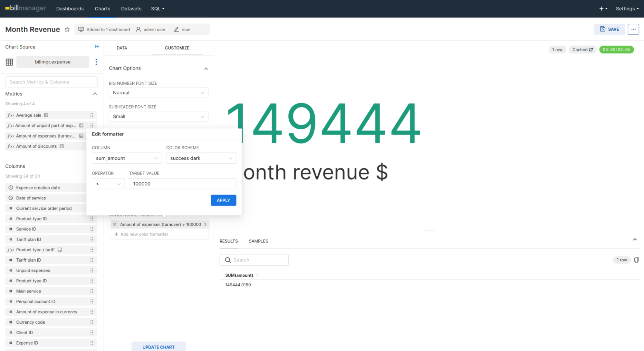The image size is (644, 351).
Task: Click the plus icon to add color formatter
Action: [x=116, y=234]
